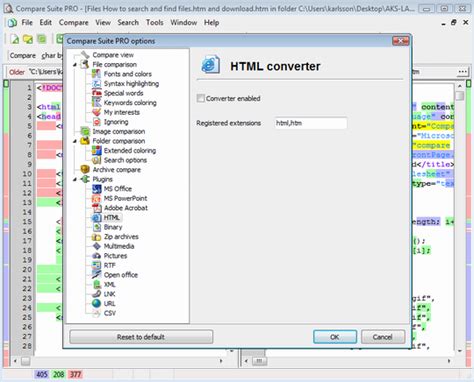
Task: Select the Syntax highlighting icon
Action: click(x=96, y=83)
